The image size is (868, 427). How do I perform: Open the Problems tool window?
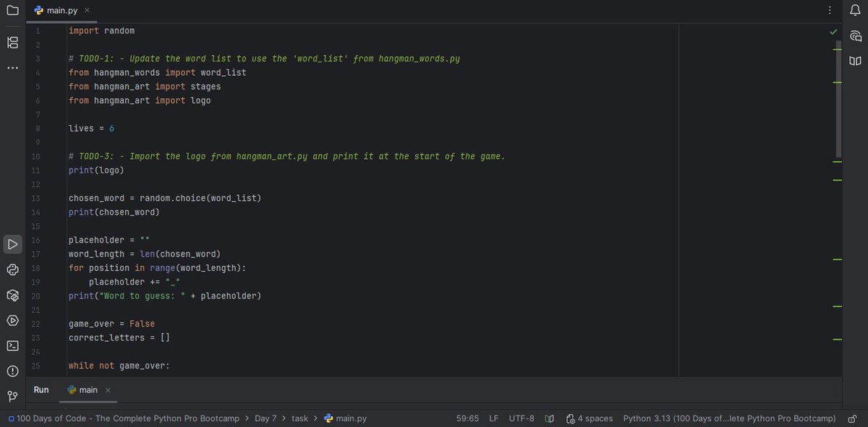tap(12, 371)
